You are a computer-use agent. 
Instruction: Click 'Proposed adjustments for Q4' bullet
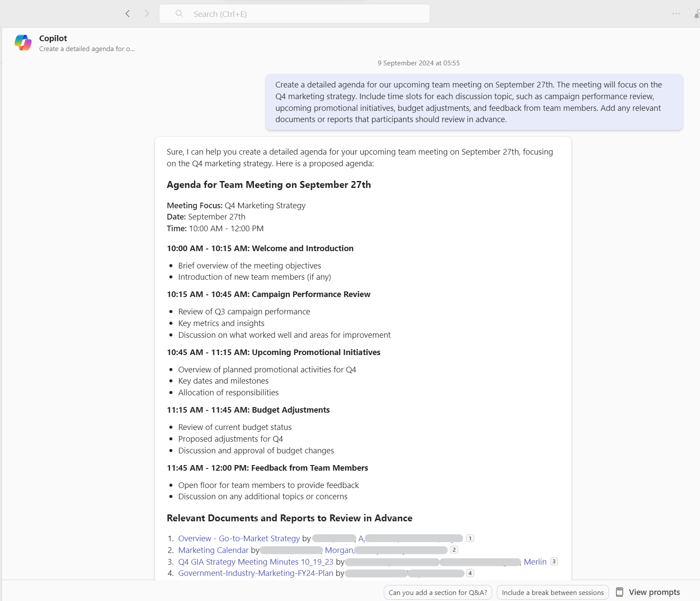coord(230,439)
